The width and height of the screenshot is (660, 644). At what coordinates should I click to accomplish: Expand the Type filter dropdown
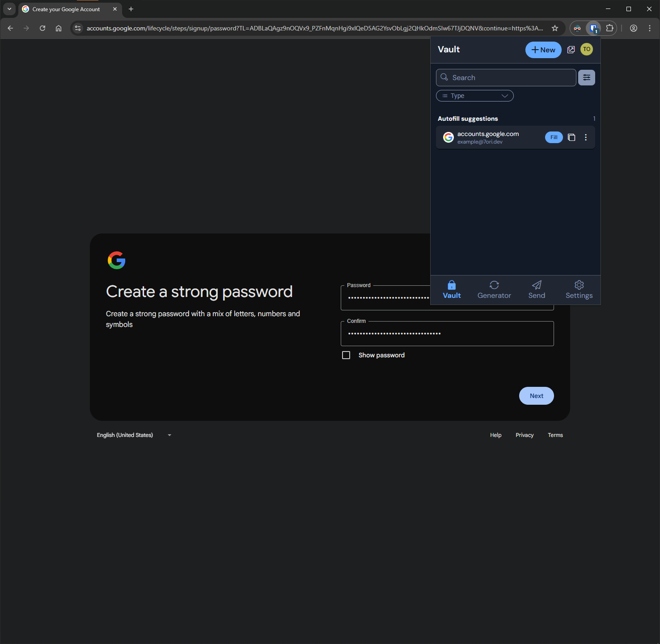474,96
